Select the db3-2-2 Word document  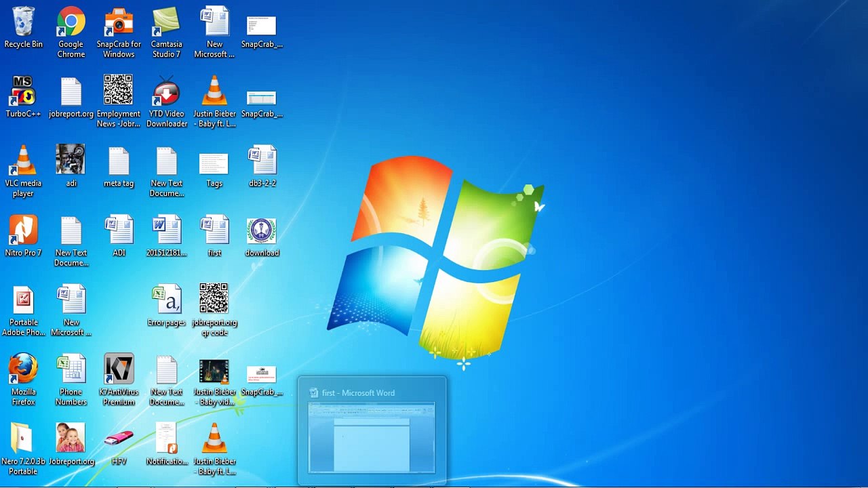(x=262, y=167)
